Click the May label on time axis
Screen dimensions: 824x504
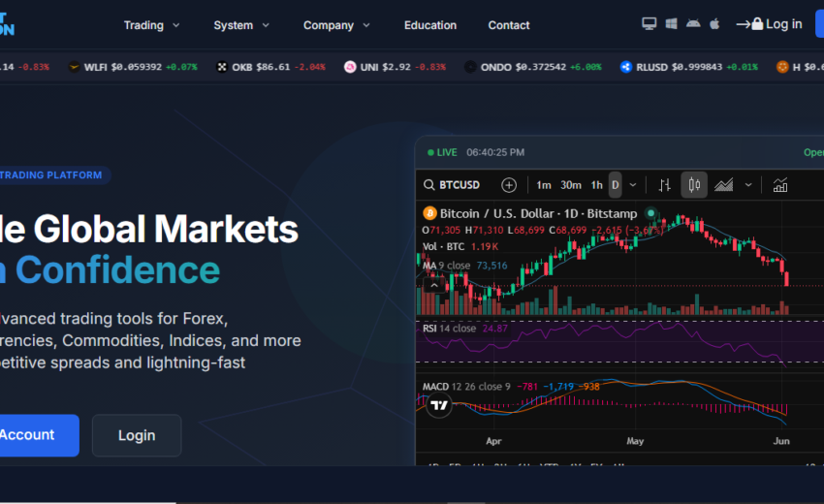tap(635, 441)
